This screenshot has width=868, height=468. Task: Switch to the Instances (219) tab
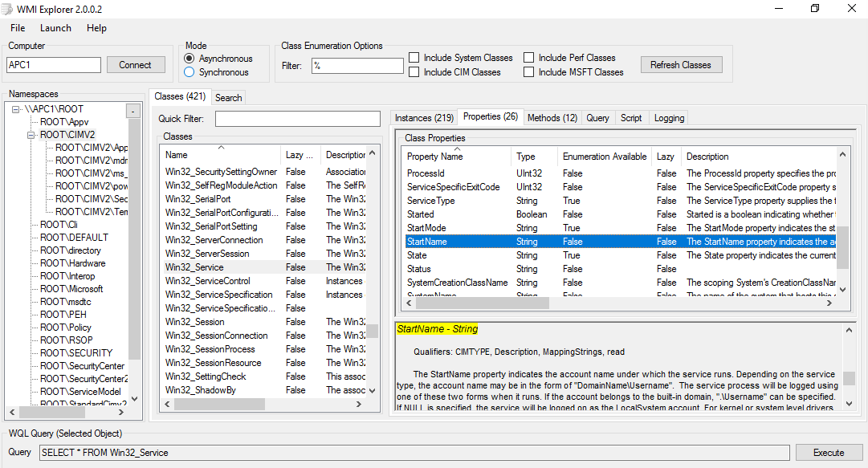coord(424,118)
